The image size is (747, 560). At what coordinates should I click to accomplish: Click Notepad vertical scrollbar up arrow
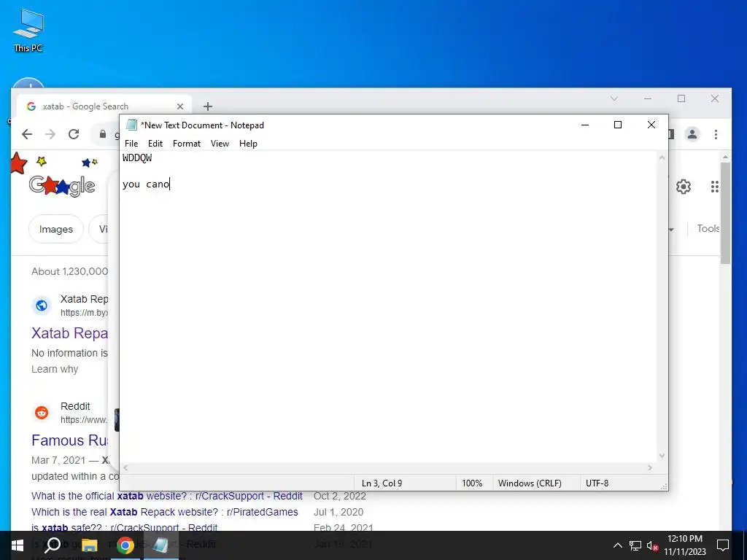pyautogui.click(x=662, y=157)
